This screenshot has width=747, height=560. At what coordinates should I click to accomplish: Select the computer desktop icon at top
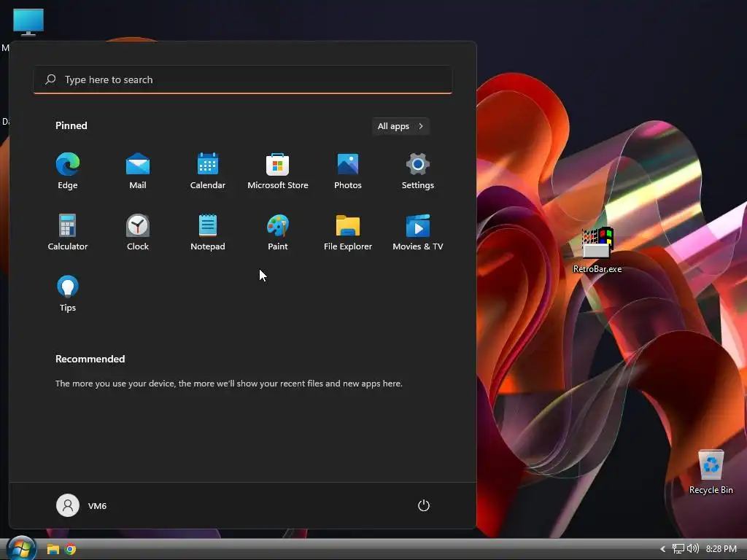click(28, 22)
